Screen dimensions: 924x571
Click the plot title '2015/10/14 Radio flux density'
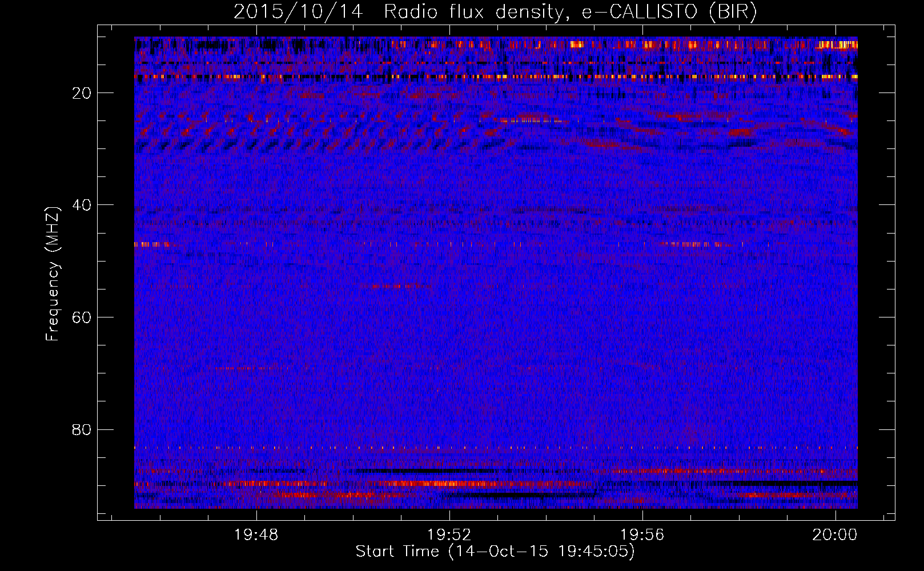pyautogui.click(x=495, y=12)
